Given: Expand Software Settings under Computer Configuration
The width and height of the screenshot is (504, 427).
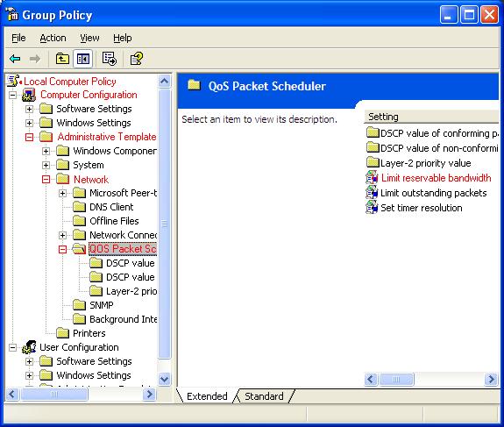Looking at the screenshot, I should click(29, 109).
